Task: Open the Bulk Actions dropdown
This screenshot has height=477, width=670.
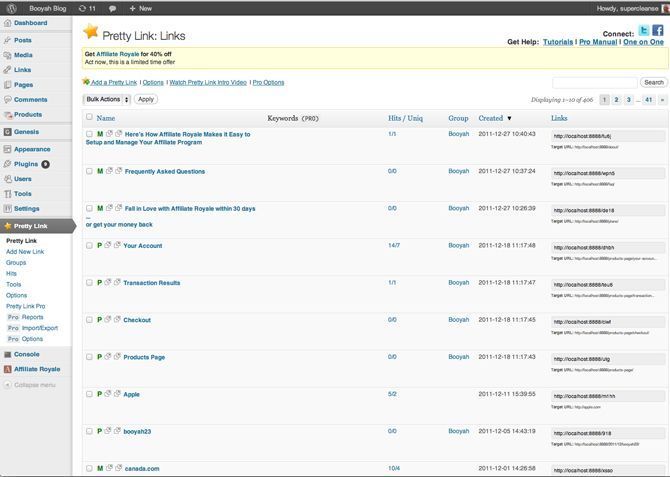Action: click(x=106, y=100)
